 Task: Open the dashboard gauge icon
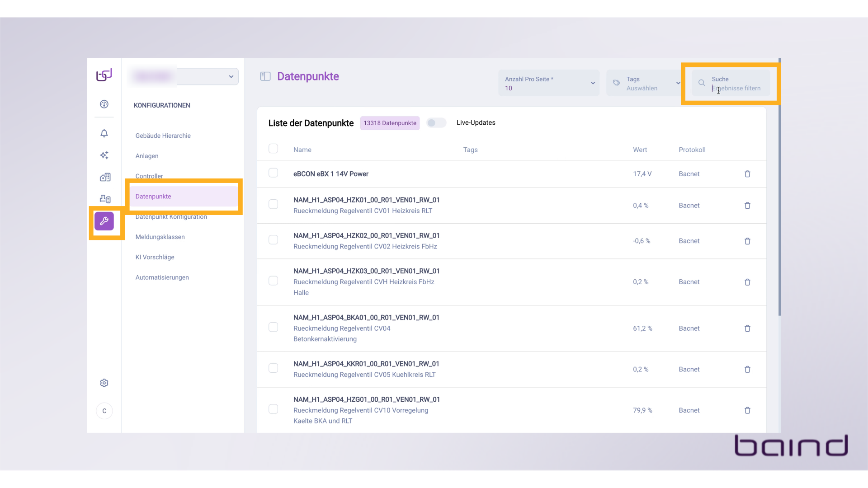click(104, 104)
